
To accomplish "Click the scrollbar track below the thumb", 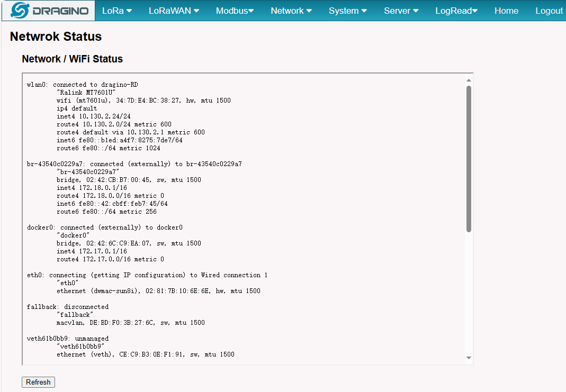I will point(469,293).
